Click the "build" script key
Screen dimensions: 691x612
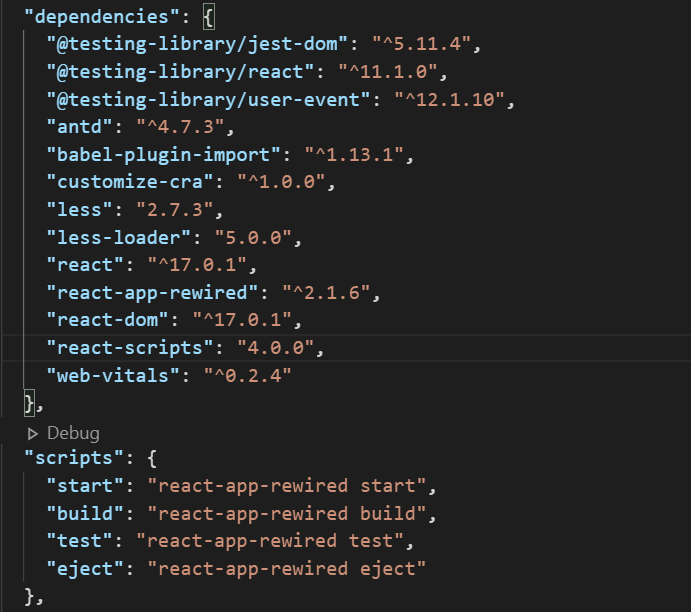(x=85, y=514)
